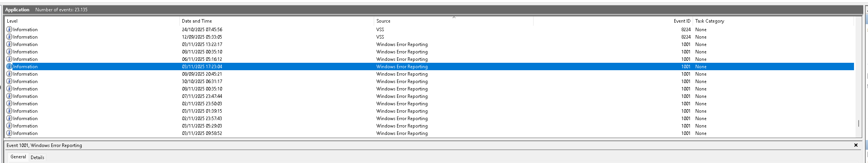Click the info icon of the 02/11/2025 23:57:43 event
This screenshot has width=868, height=163.
coord(9,118)
